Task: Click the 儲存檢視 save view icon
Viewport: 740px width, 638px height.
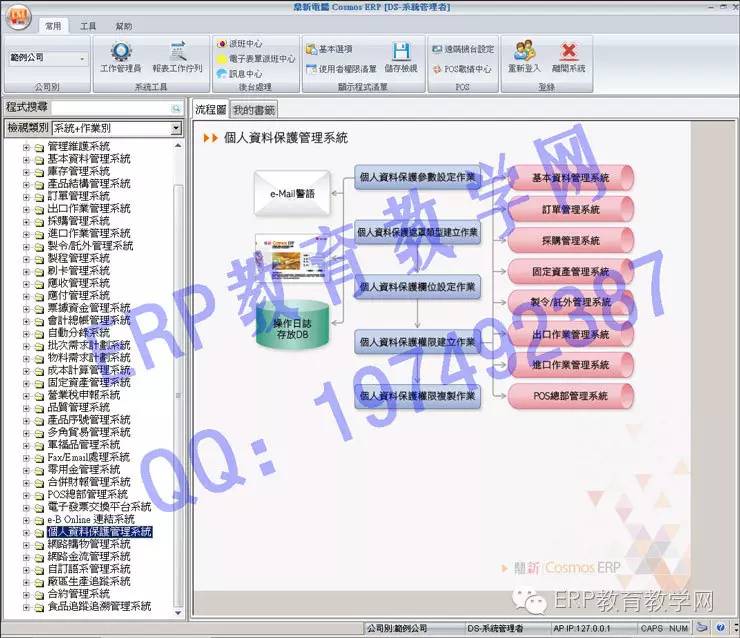Action: (400, 56)
